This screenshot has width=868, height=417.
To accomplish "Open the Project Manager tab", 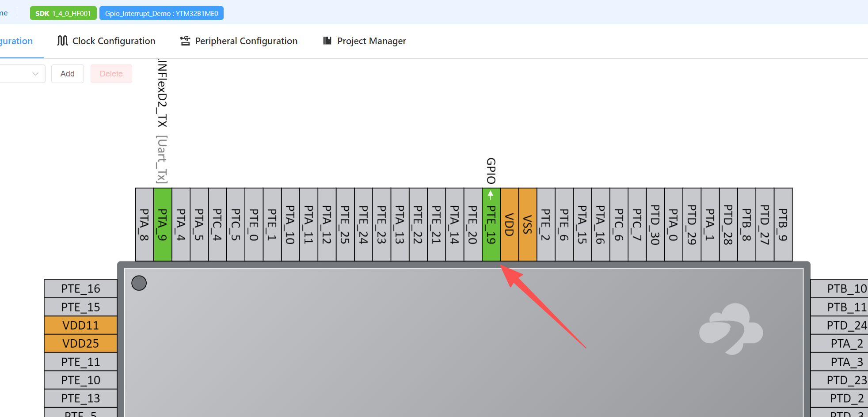I will (x=371, y=41).
